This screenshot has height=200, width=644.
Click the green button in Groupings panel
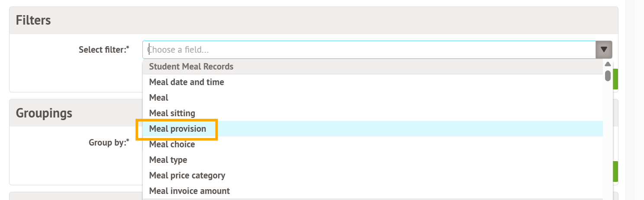[615, 171]
